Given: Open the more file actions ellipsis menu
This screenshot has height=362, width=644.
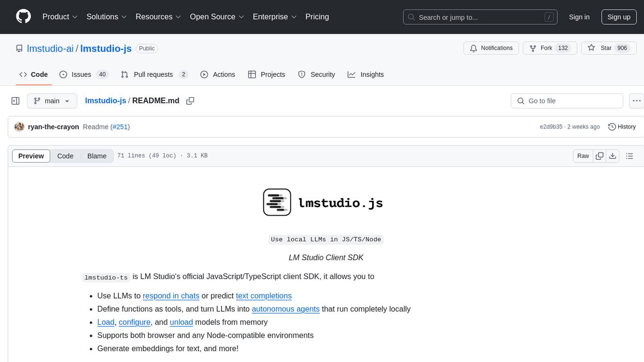Looking at the screenshot, I should point(636,101).
